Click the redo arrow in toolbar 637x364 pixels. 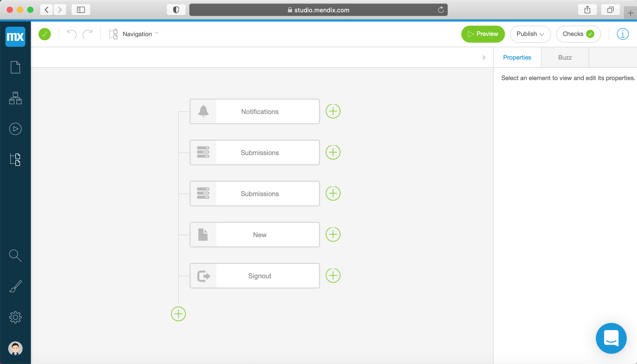pos(88,34)
